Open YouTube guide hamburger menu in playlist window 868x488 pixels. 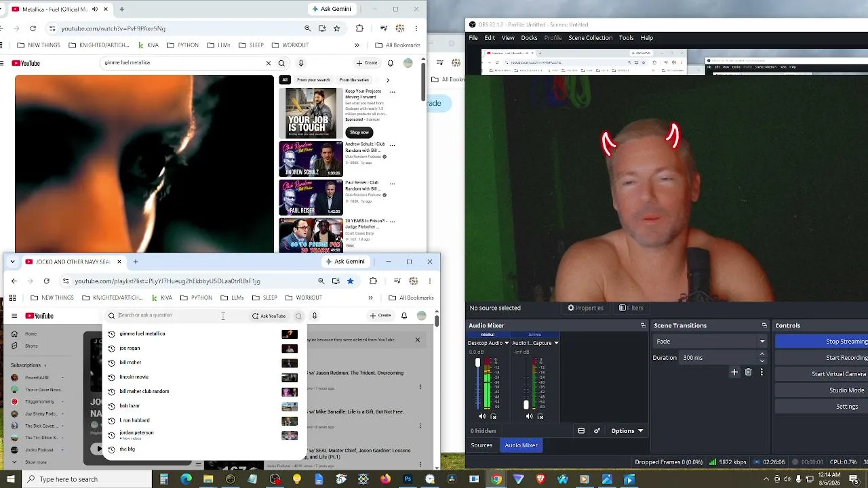click(x=14, y=316)
